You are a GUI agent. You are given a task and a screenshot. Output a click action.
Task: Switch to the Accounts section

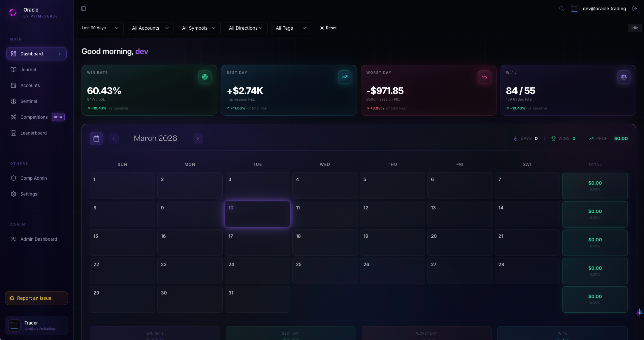(30, 85)
